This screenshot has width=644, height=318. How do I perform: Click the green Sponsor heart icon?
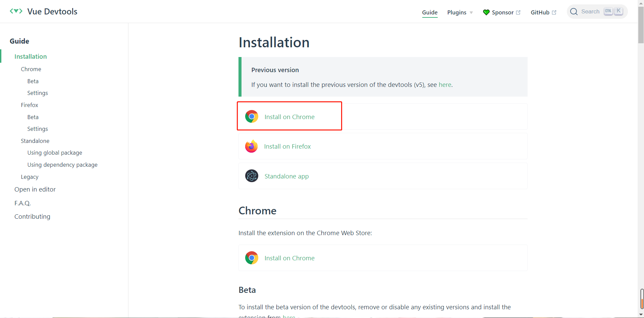[x=486, y=12]
